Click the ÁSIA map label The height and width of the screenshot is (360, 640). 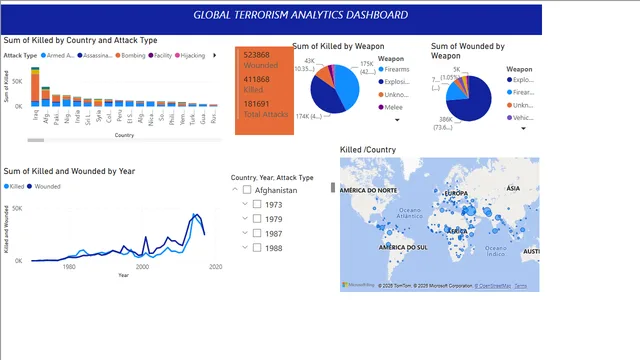tap(513, 188)
